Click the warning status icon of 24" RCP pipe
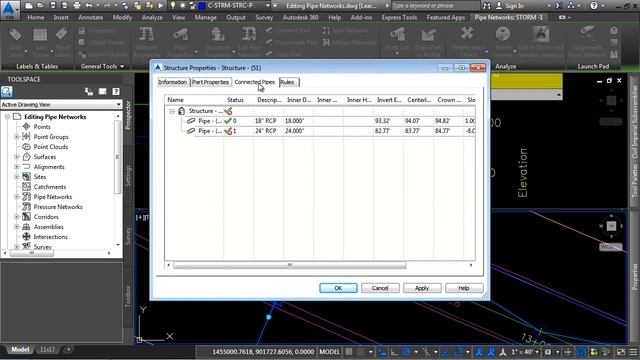 pos(228,131)
